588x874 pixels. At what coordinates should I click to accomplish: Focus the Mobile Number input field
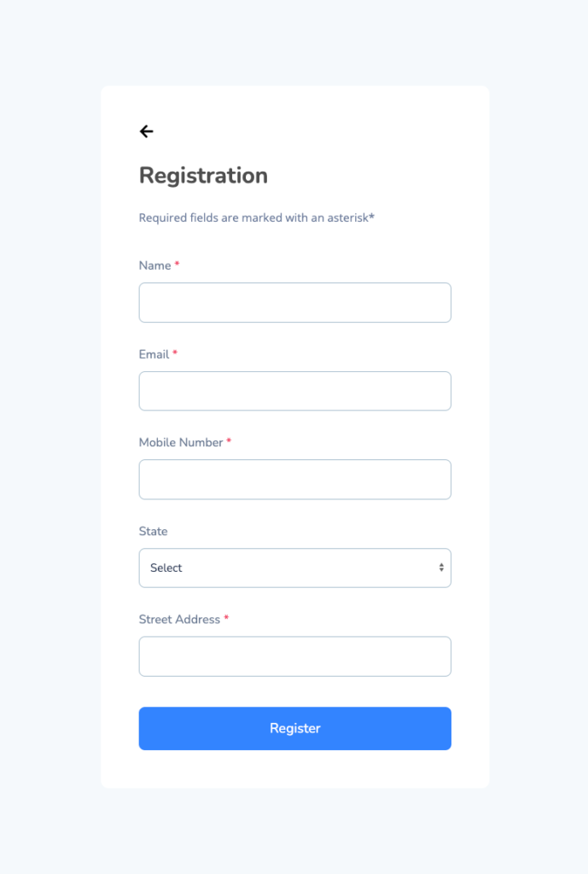coord(294,479)
